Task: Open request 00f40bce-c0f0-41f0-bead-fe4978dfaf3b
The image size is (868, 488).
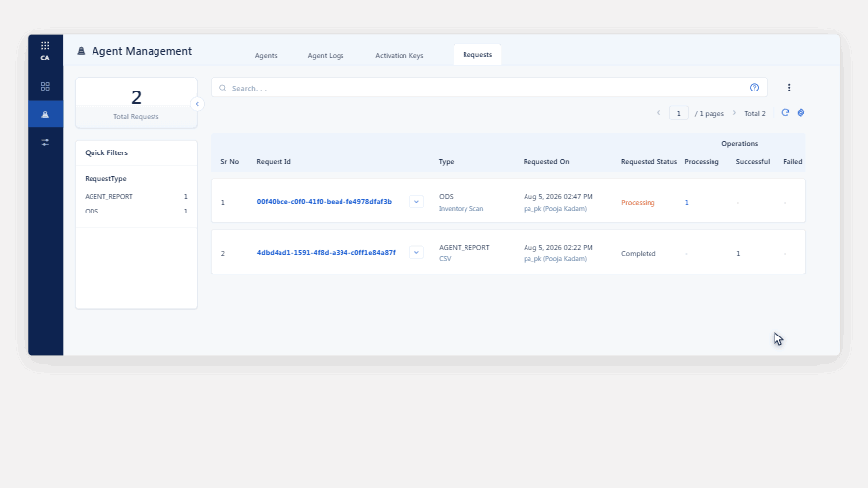Action: point(324,202)
